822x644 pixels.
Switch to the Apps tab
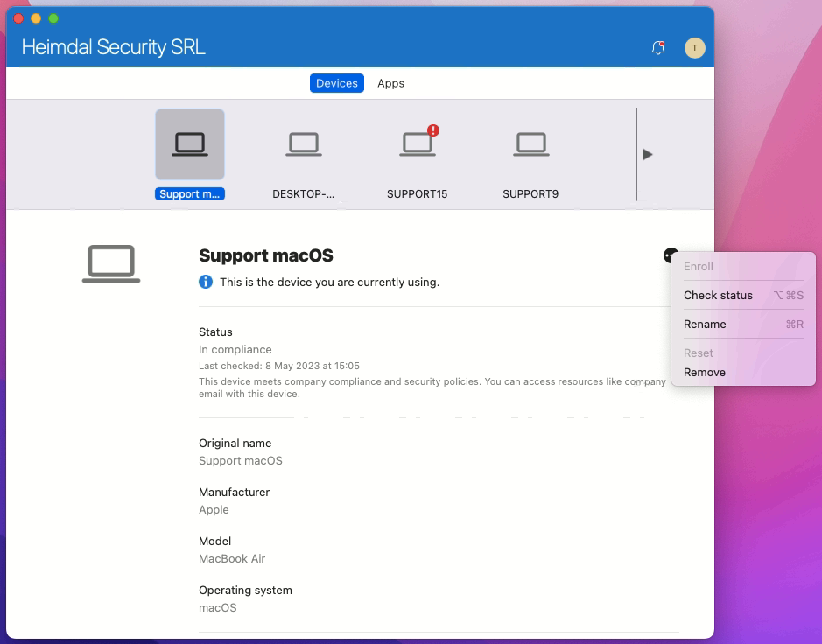pos(390,83)
